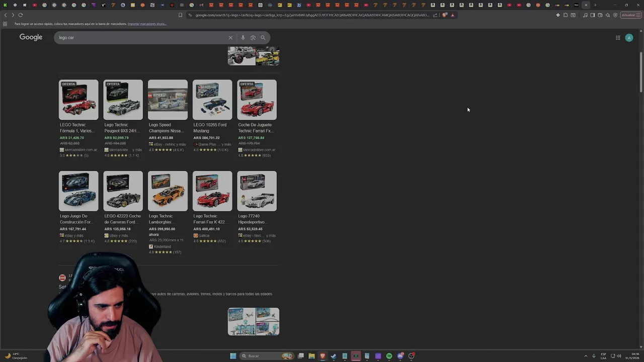Screen dimensions: 644x362
Task: Open Discord from taskbar
Action: pyautogui.click(x=400, y=356)
